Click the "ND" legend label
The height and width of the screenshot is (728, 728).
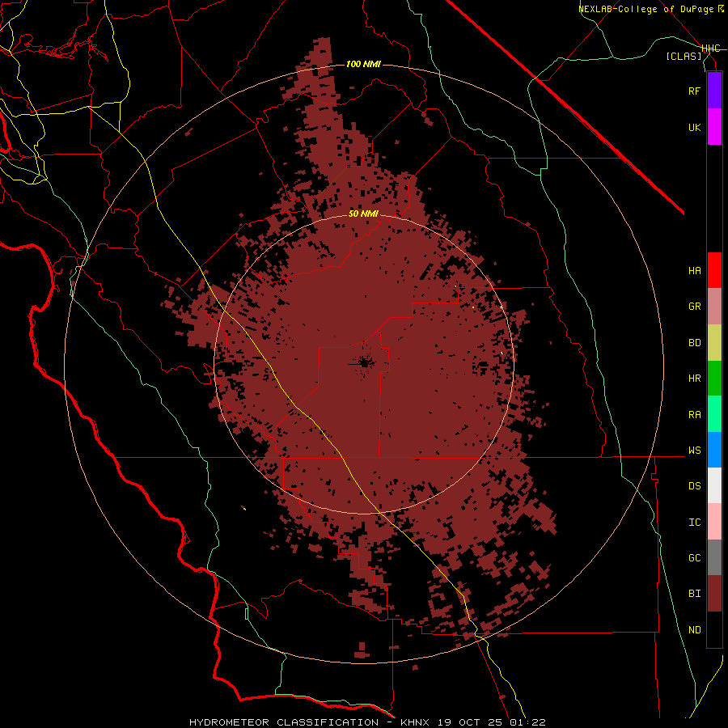point(694,630)
